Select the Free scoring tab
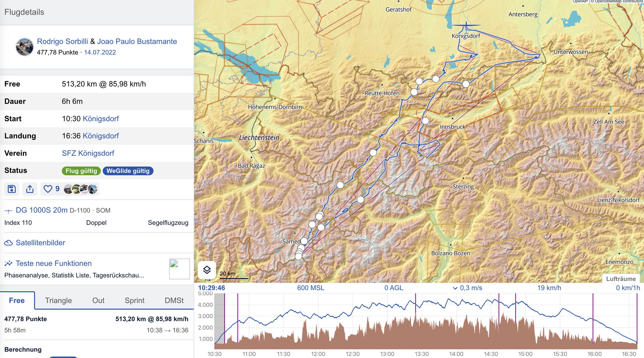This screenshot has height=358, width=644. (x=17, y=300)
